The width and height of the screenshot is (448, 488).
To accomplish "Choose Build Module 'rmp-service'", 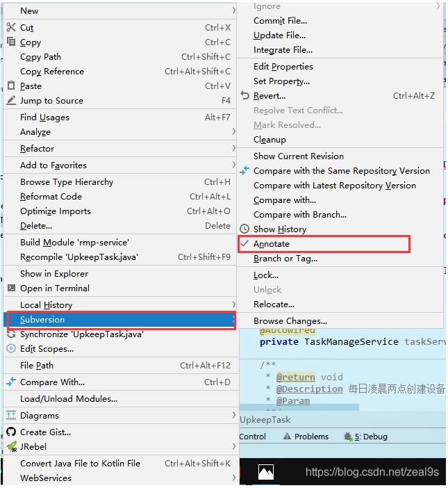I will 121,242.
